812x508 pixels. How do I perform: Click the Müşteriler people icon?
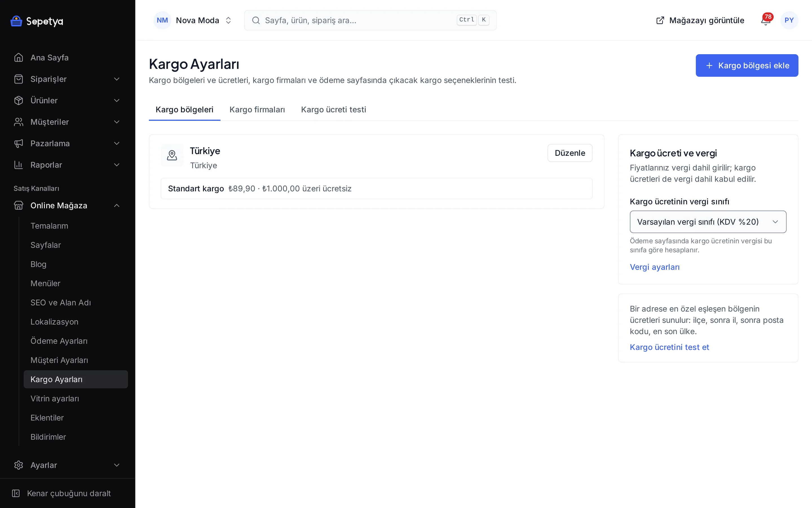pyautogui.click(x=19, y=122)
